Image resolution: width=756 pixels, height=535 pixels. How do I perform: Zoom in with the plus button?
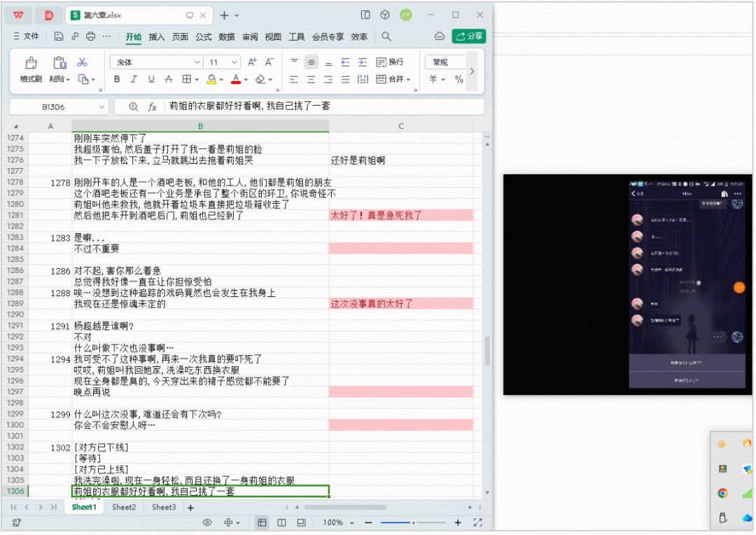pos(458,522)
